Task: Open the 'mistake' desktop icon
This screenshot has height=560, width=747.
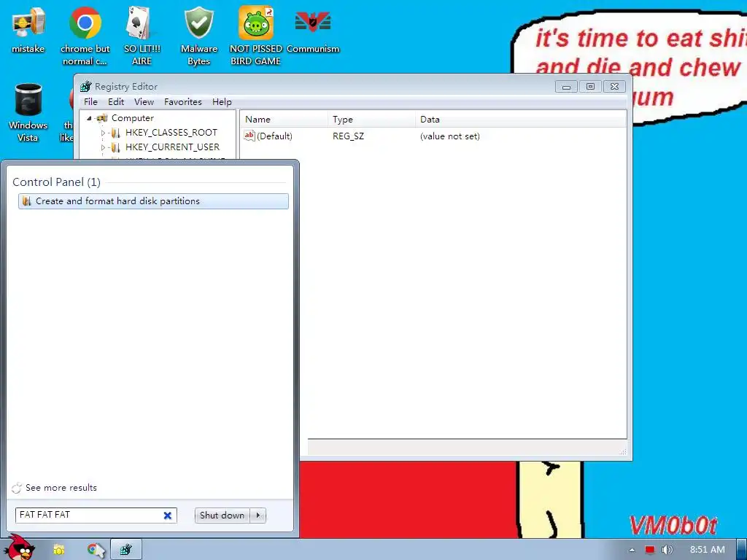Action: pyautogui.click(x=28, y=30)
